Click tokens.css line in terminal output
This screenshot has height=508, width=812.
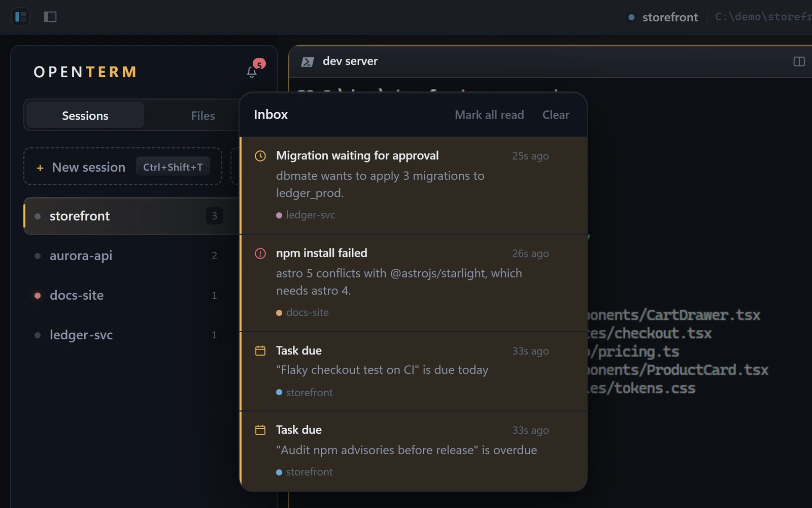coord(641,388)
